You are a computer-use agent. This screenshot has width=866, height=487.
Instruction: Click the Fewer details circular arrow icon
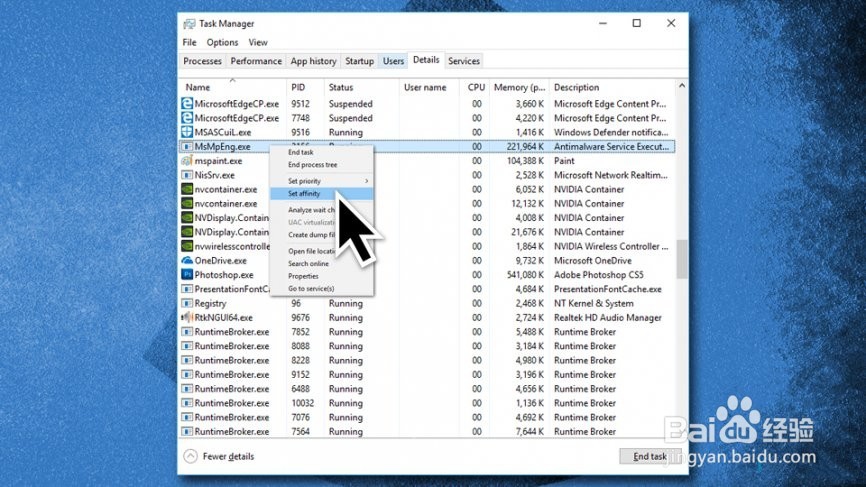[x=191, y=456]
